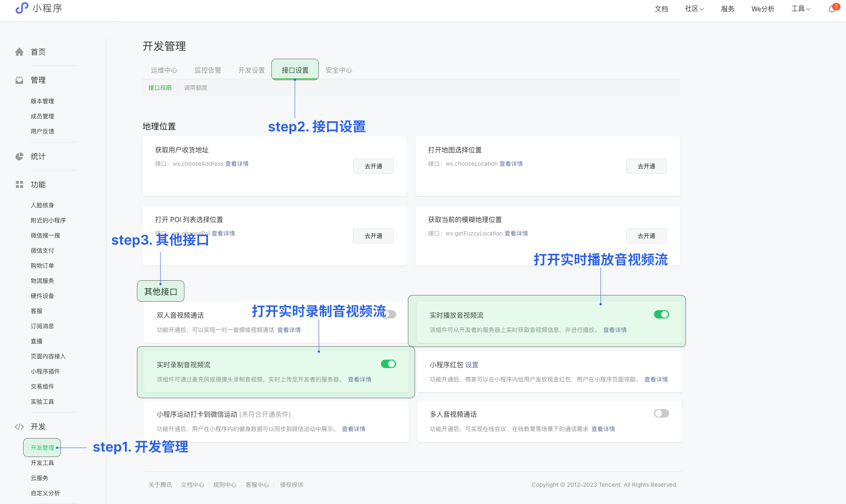Click the home icon beside 首页
The height and width of the screenshot is (504, 846).
[19, 52]
